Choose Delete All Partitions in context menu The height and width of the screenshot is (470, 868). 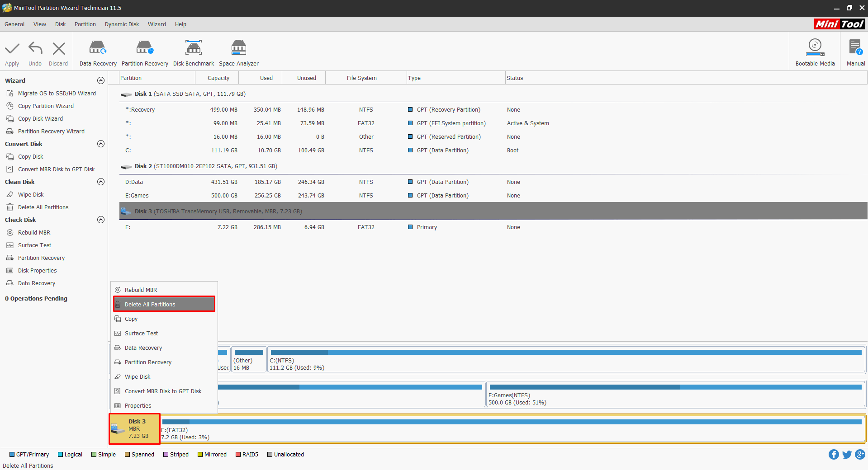tap(164, 304)
